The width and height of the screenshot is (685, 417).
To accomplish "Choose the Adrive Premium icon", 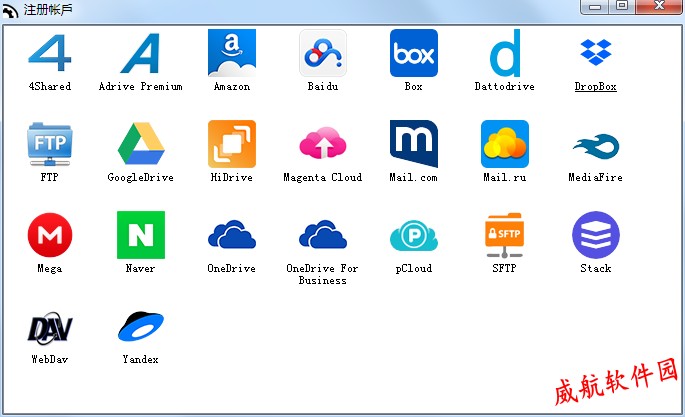I will point(140,53).
